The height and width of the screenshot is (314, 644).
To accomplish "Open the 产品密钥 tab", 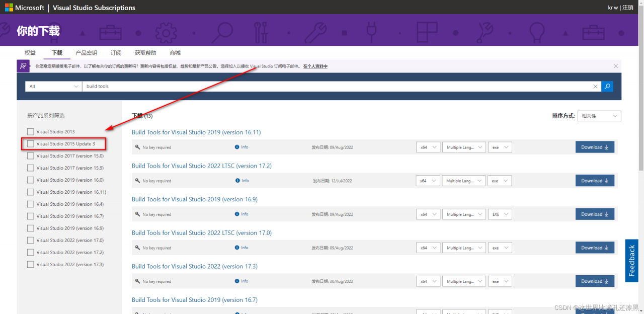I will (x=87, y=53).
